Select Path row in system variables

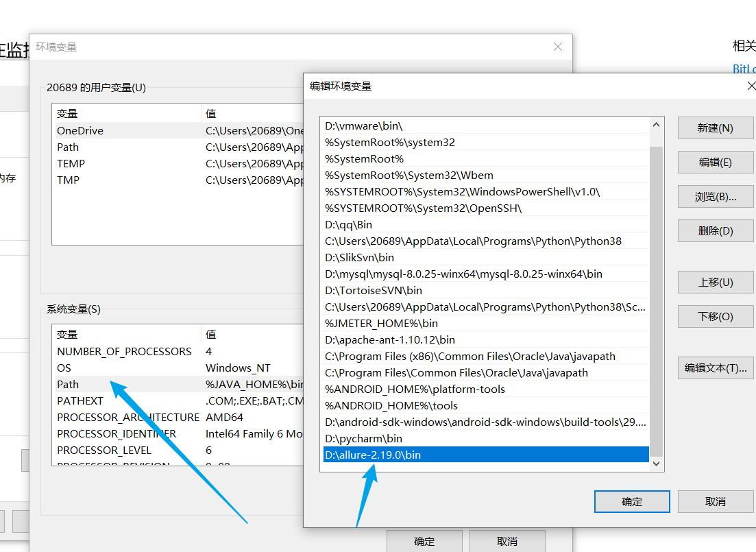[x=178, y=384]
